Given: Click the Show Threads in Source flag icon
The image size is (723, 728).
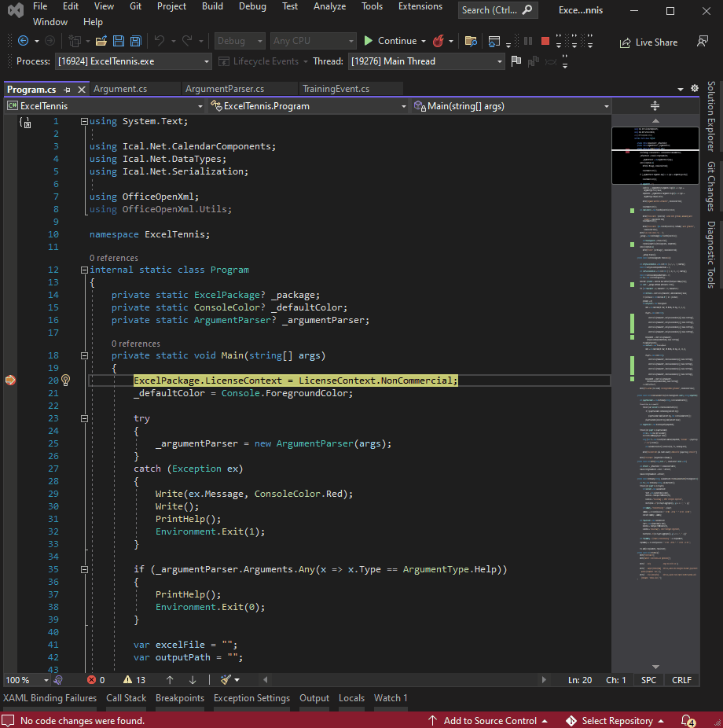Looking at the screenshot, I should pos(516,61).
